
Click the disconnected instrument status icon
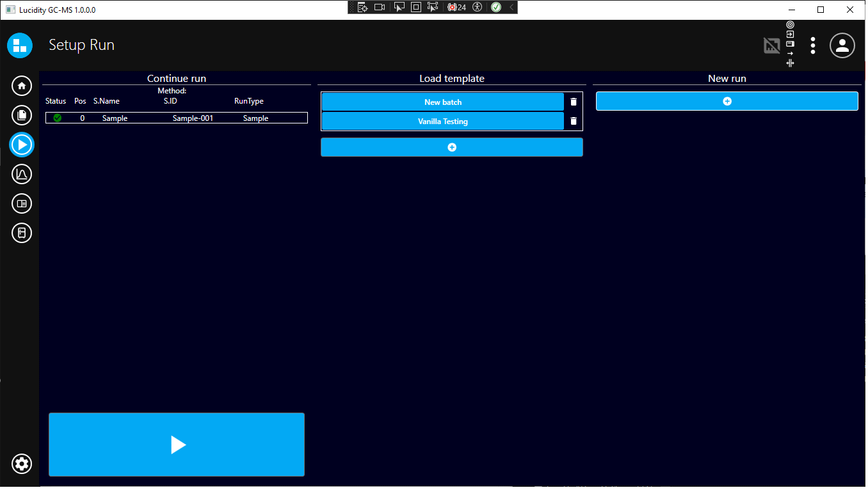click(x=772, y=45)
